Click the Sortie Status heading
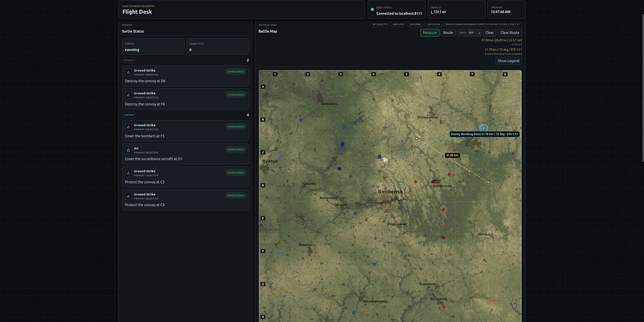 (x=133, y=31)
